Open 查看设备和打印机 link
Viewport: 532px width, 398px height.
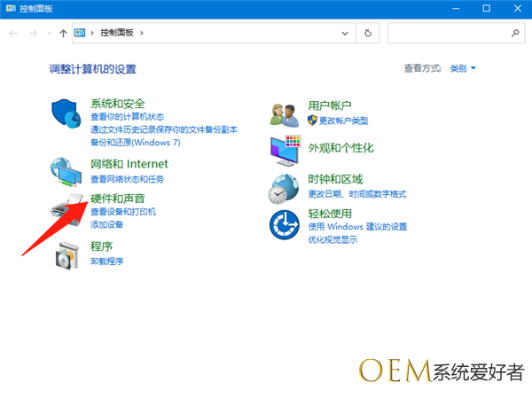tap(123, 212)
